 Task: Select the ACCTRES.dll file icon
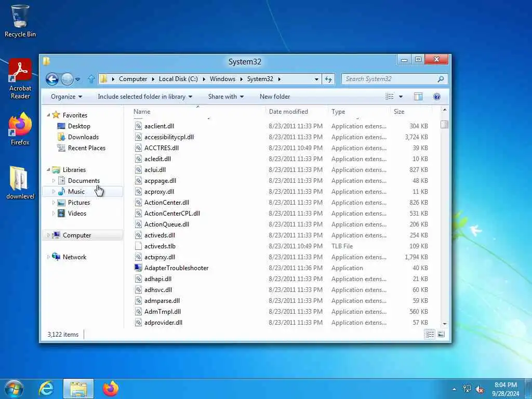pyautogui.click(x=138, y=148)
